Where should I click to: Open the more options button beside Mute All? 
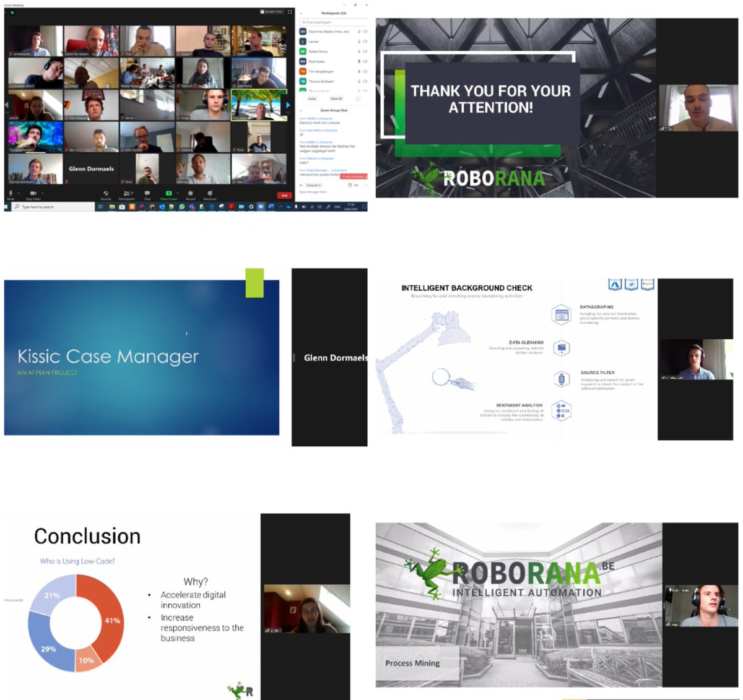358,98
